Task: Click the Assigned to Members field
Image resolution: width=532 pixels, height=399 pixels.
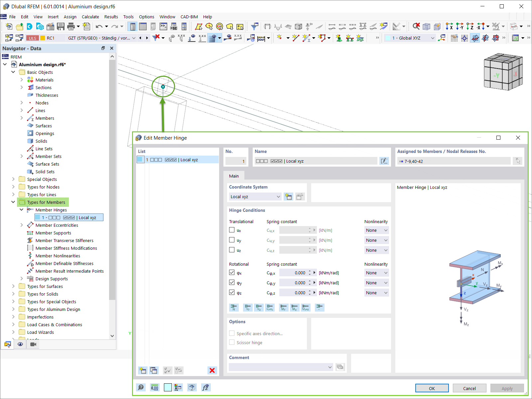Action: pos(454,161)
